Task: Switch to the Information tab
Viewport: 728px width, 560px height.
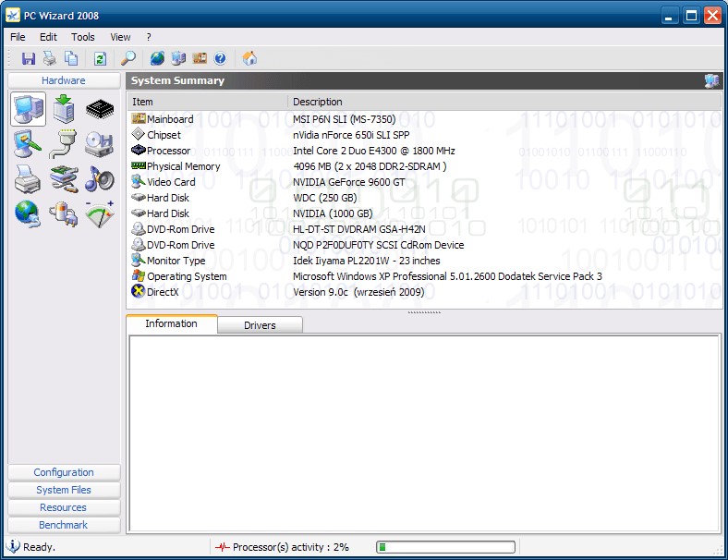Action: tap(171, 323)
